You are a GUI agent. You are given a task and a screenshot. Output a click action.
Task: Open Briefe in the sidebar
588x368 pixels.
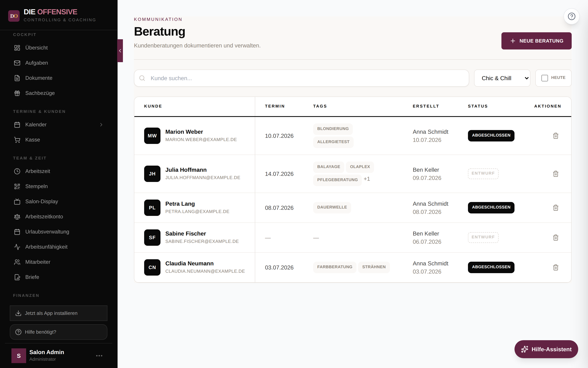58,277
